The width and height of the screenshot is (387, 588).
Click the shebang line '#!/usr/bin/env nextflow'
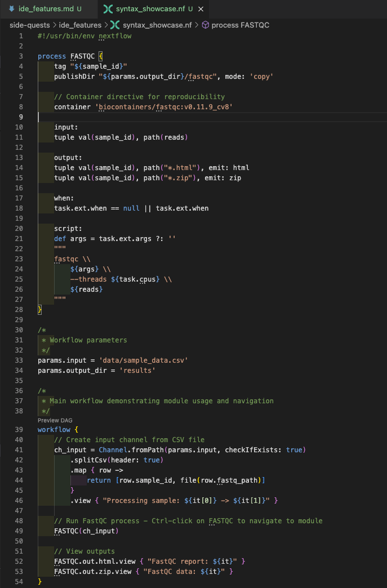tap(84, 36)
